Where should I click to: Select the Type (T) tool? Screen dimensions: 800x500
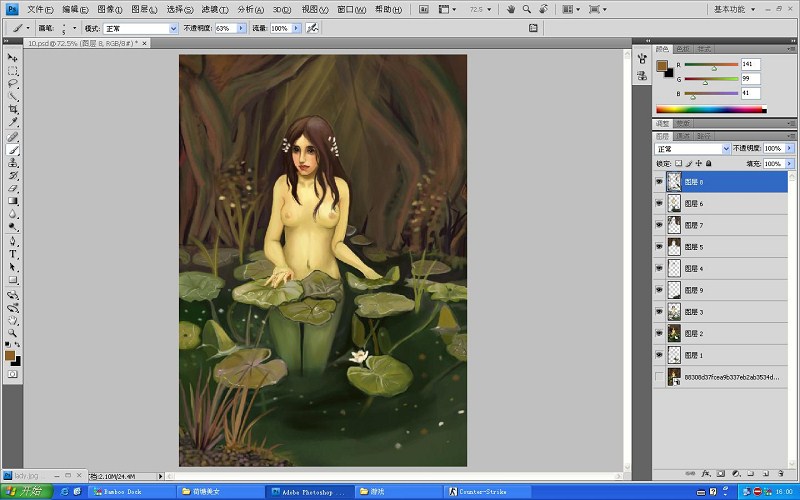pos(13,254)
